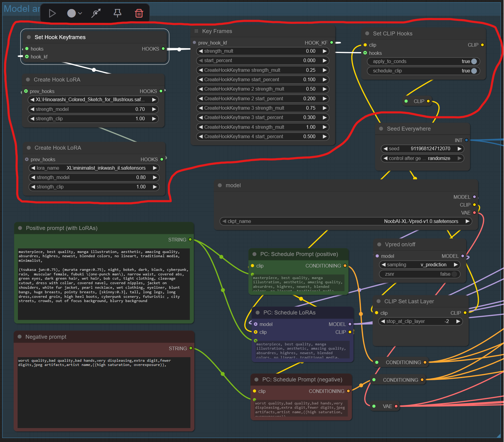Collapse the Seed Everywhere node dot
Viewport: 504px width, 442px height.
(x=381, y=129)
